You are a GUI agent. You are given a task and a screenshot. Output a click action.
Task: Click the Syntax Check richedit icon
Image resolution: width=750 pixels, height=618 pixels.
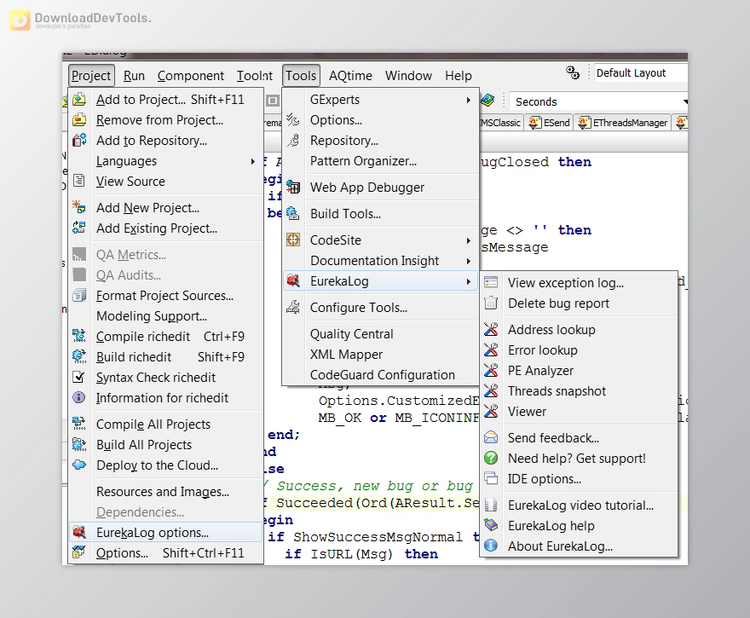pyautogui.click(x=79, y=377)
